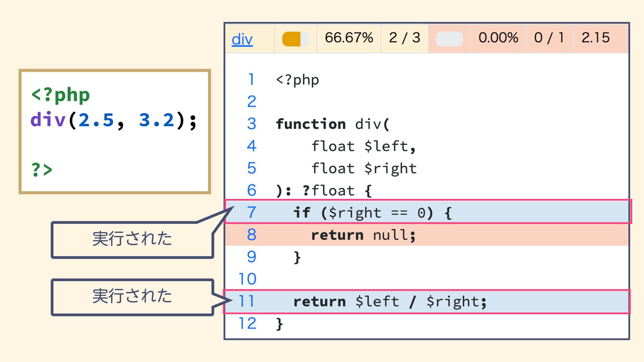Viewport: 644px width, 362px height.
Task: Click the 66.67% coverage cell
Action: pyautogui.click(x=349, y=38)
